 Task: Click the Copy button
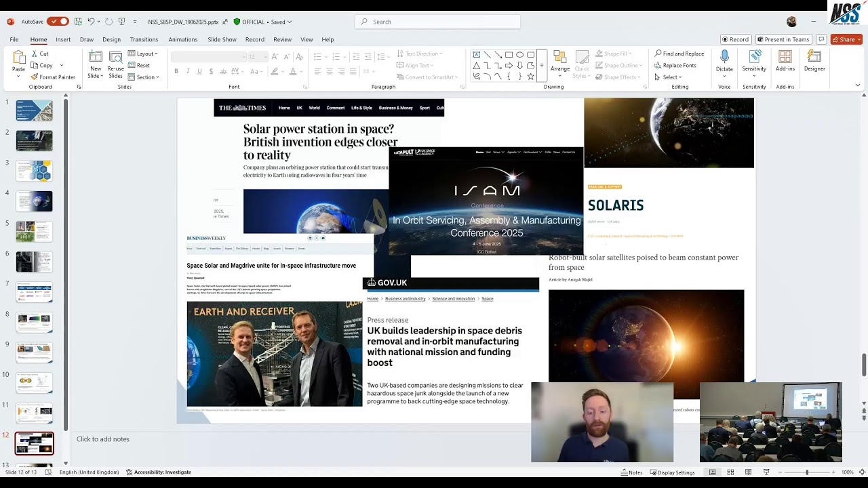[41, 65]
